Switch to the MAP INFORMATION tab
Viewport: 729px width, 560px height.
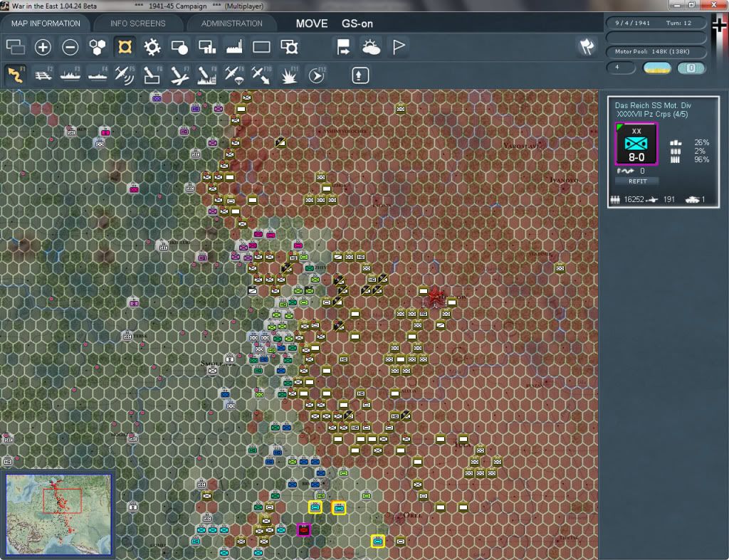click(x=46, y=23)
